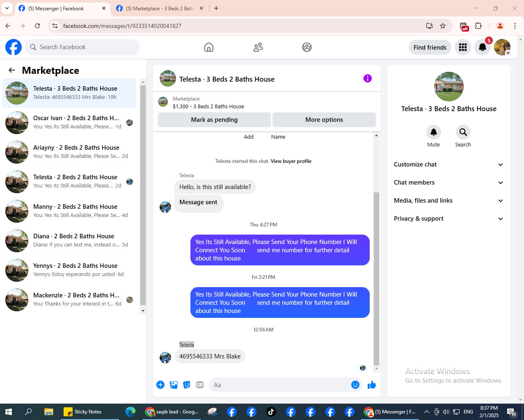Mute this conversation bell icon

tap(434, 132)
